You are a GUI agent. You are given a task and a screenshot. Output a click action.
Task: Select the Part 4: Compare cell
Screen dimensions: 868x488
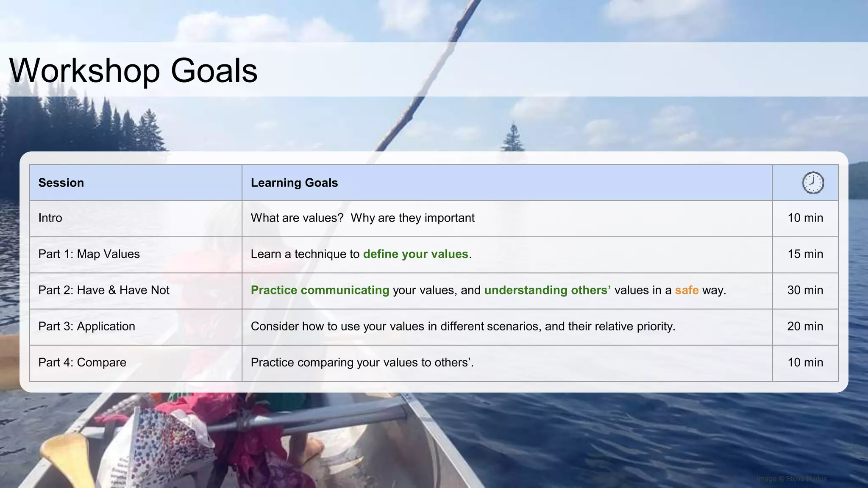point(82,362)
